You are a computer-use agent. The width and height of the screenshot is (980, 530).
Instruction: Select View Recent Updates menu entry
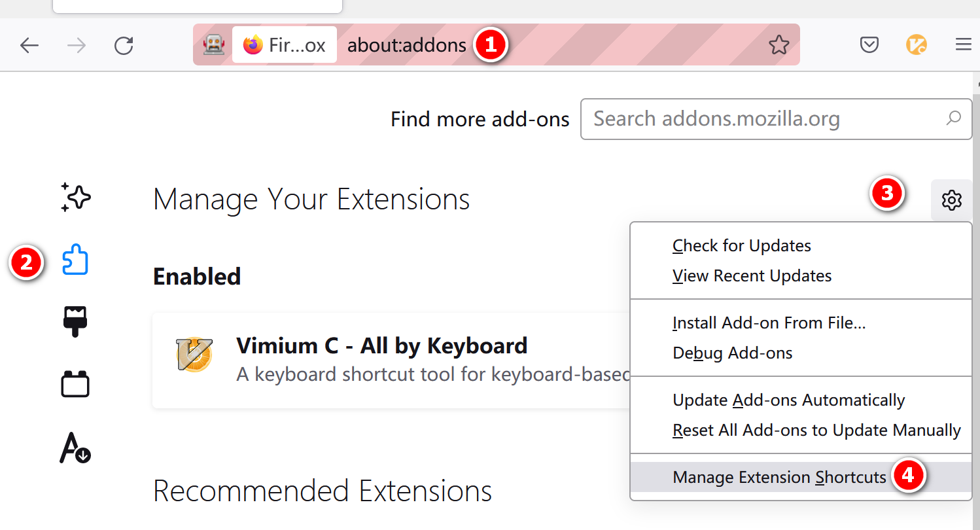752,275
